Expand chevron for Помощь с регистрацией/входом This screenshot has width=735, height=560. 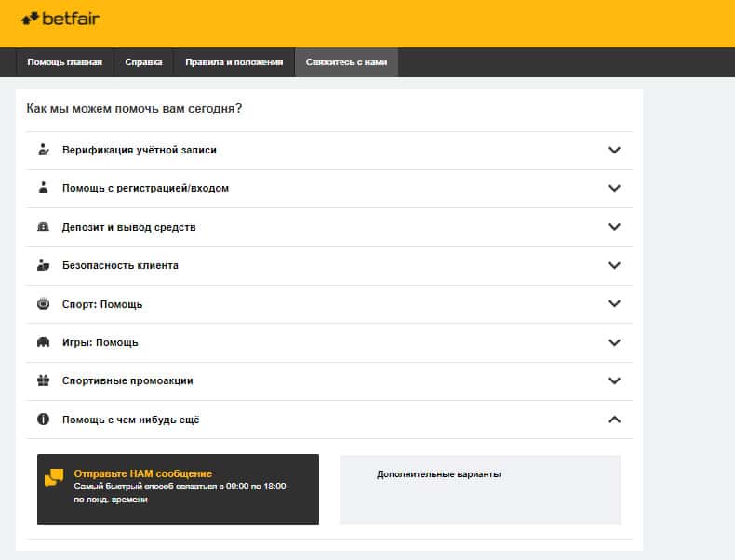[614, 188]
